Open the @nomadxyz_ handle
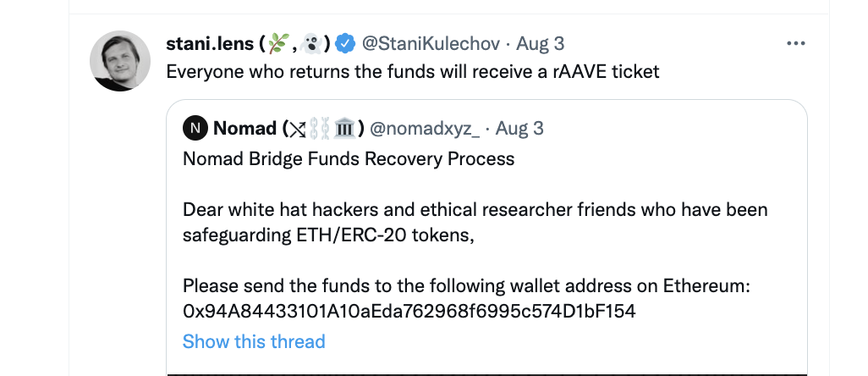 click(x=425, y=129)
